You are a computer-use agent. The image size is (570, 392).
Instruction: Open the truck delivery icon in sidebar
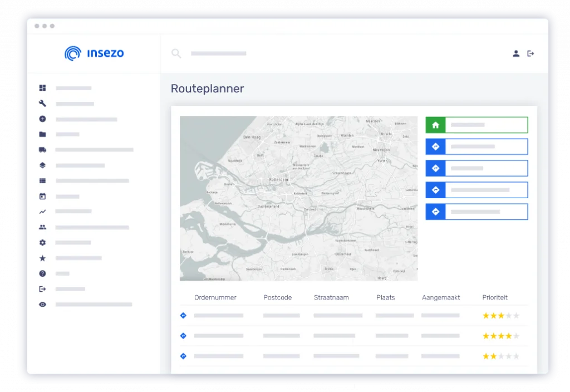(42, 150)
